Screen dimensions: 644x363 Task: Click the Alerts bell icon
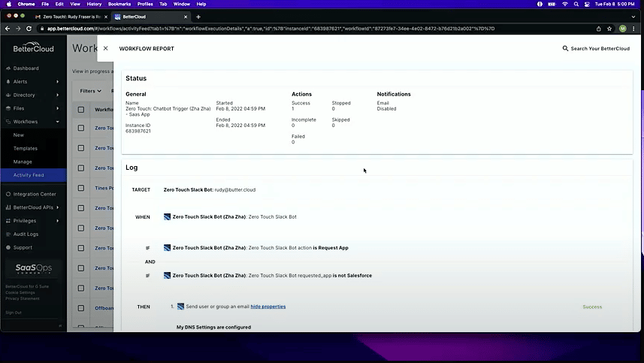(8, 82)
